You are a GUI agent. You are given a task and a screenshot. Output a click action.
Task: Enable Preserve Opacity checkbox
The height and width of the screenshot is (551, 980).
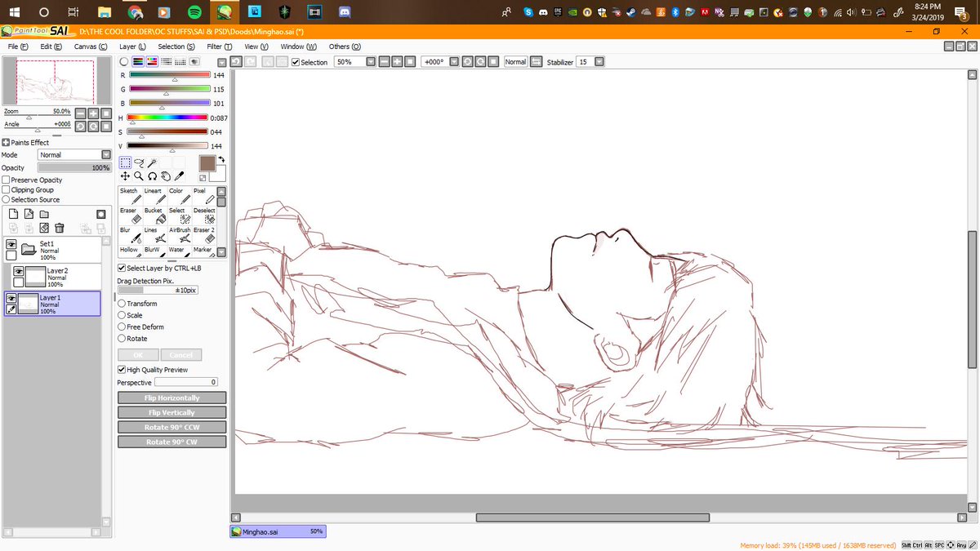coord(7,180)
